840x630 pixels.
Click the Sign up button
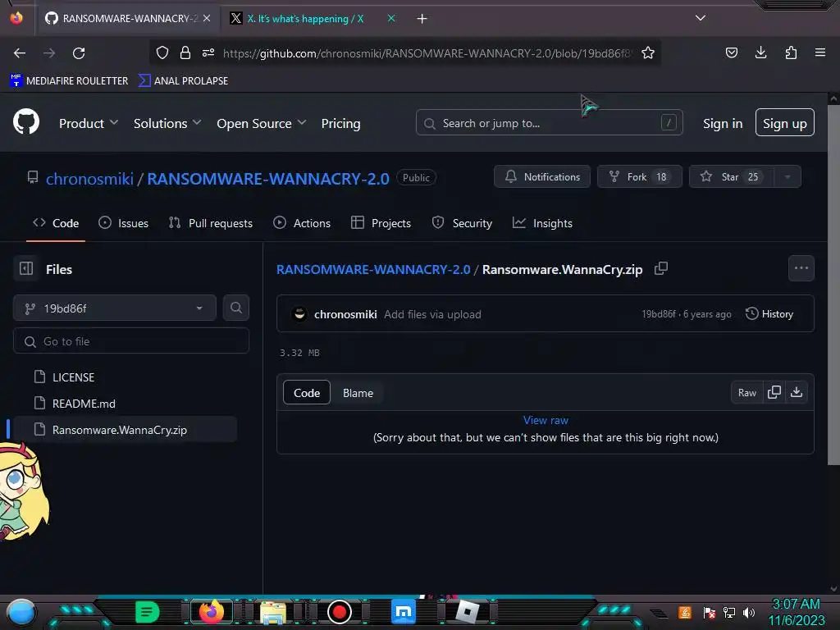click(785, 123)
